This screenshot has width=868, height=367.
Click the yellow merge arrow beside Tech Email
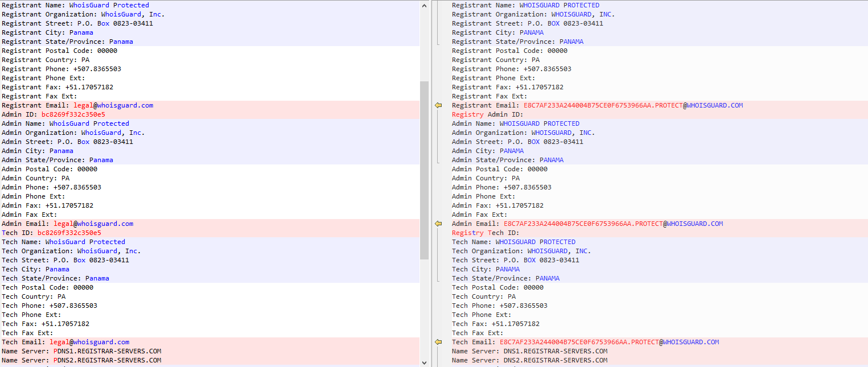click(x=438, y=342)
